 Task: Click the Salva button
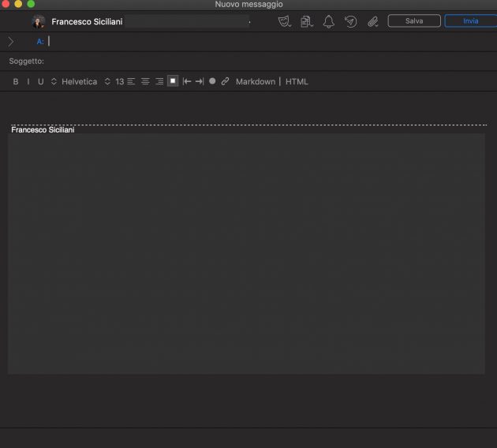pyautogui.click(x=414, y=21)
